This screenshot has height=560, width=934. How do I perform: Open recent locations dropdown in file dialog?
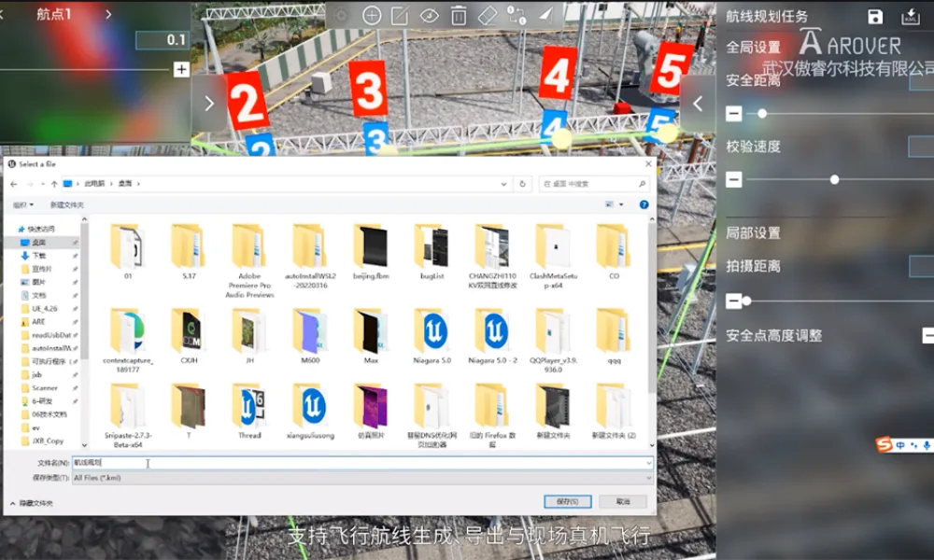coord(43,184)
